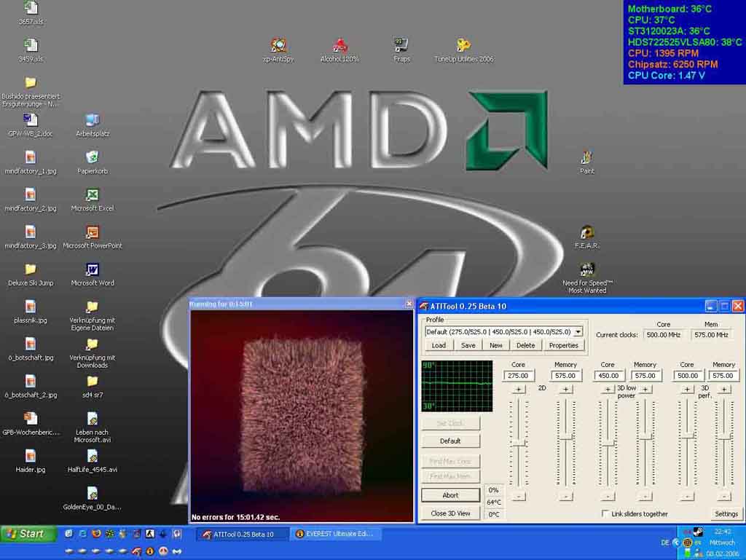Select GoldenEye_00_Da... file icon
Viewport: 746px width, 560px height.
click(x=93, y=494)
